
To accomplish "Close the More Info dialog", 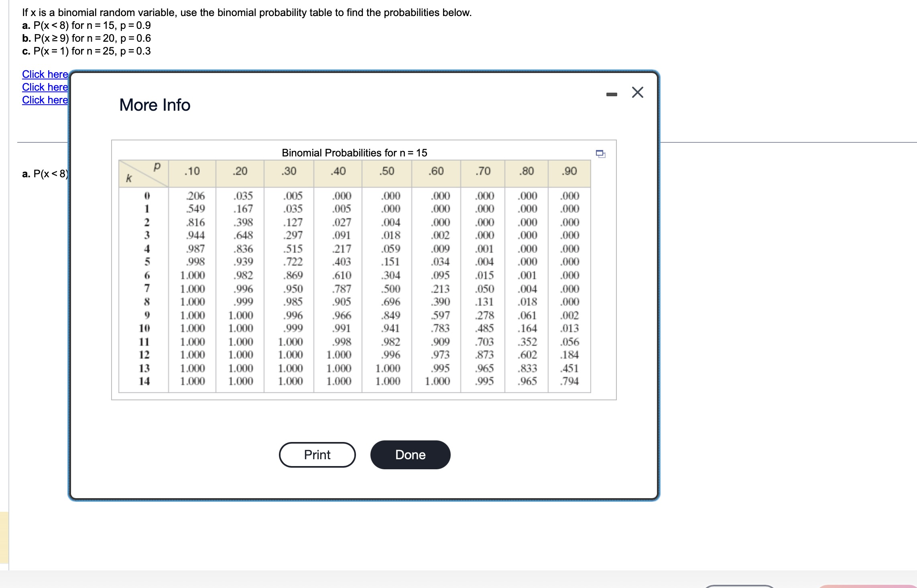I will pos(637,93).
